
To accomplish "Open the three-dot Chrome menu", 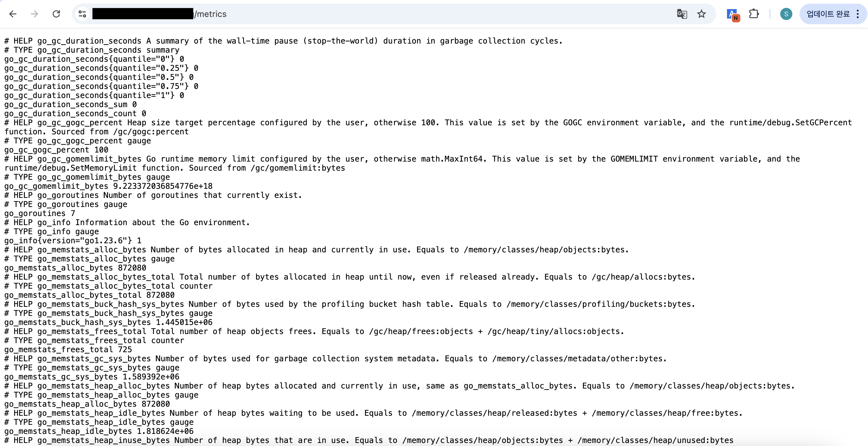I will click(x=858, y=14).
